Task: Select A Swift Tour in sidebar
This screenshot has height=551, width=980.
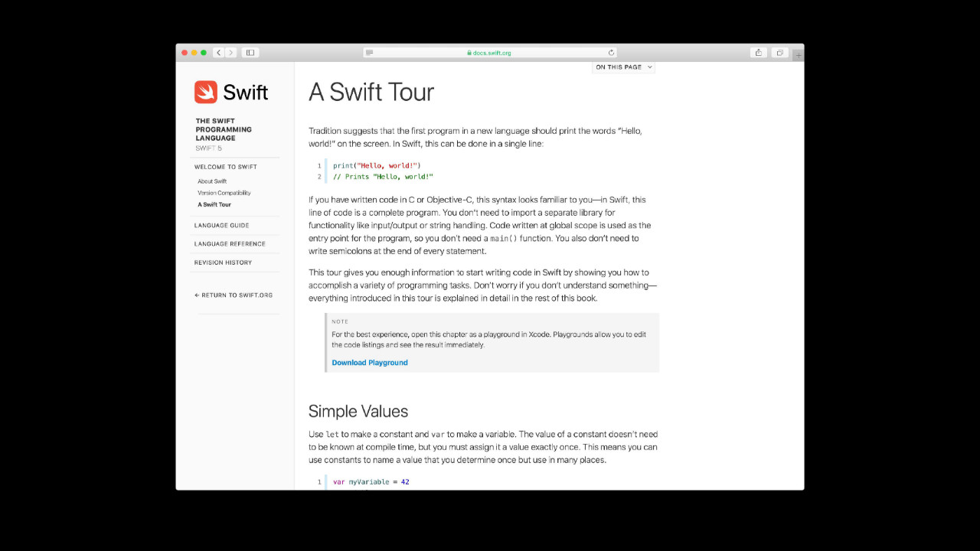Action: point(214,204)
